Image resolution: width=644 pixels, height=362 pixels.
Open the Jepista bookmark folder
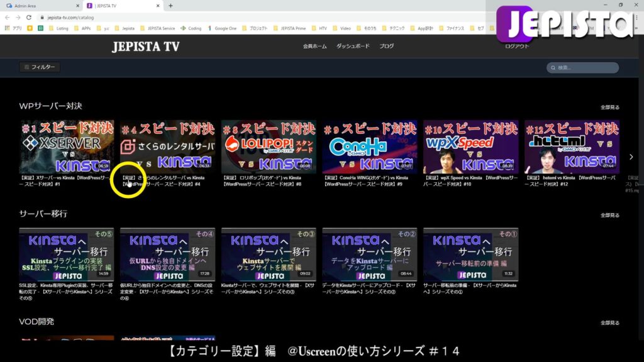point(125,28)
